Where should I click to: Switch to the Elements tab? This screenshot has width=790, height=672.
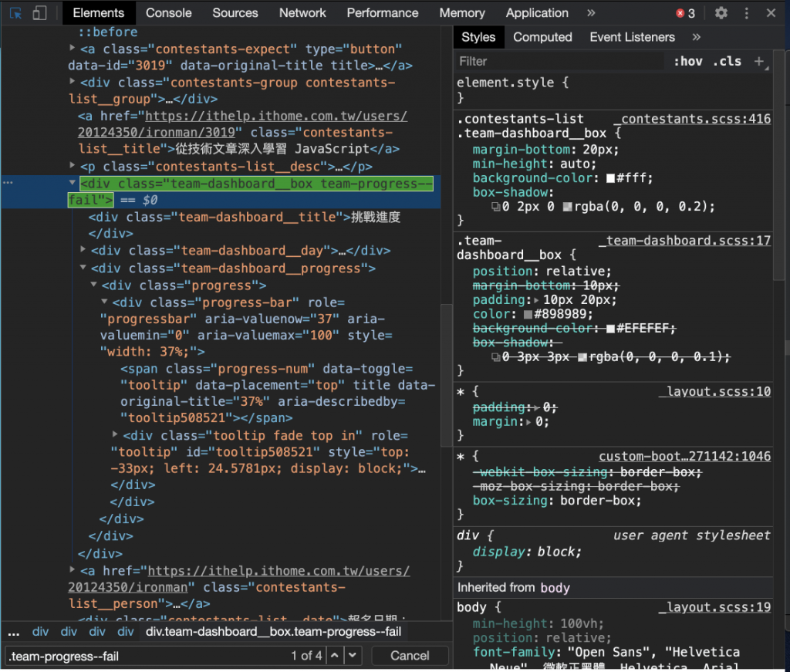(x=99, y=13)
